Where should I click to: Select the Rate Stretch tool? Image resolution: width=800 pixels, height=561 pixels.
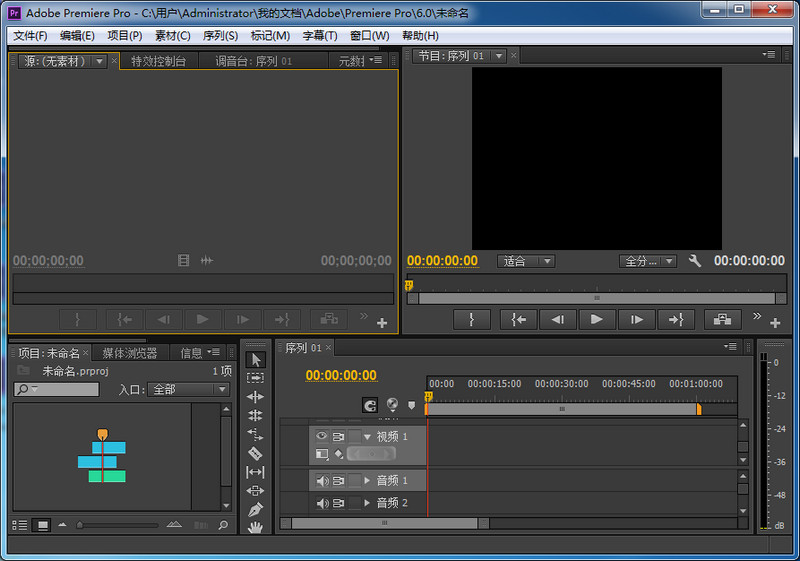[x=256, y=434]
